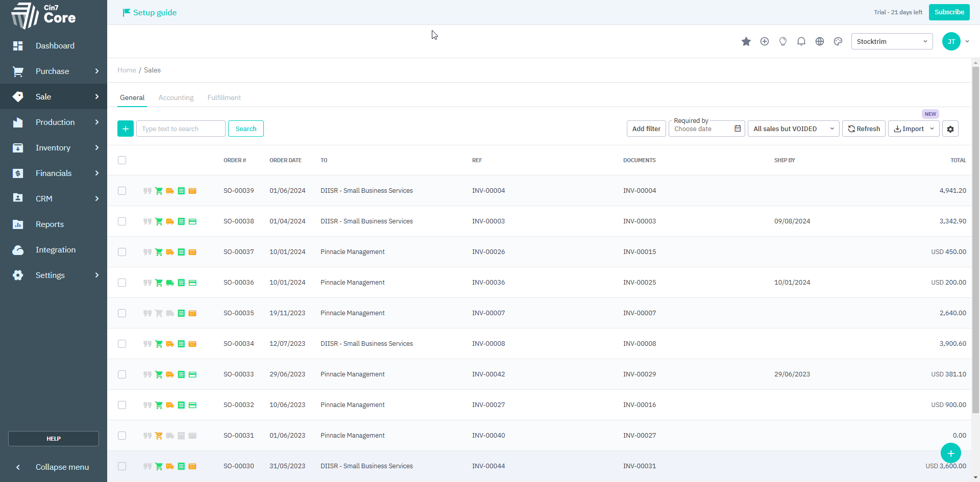Open the All sales but VOIDED dropdown
The height and width of the screenshot is (482, 980).
pos(793,129)
